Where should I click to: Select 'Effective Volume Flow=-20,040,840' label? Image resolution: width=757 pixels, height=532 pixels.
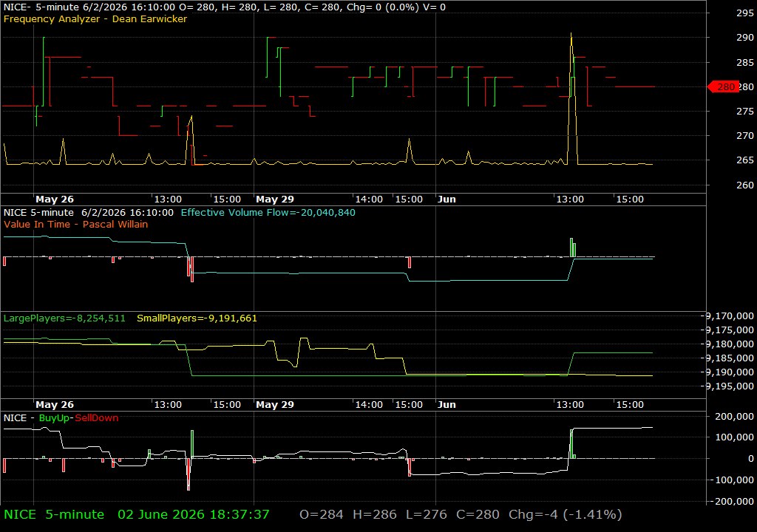coord(268,212)
